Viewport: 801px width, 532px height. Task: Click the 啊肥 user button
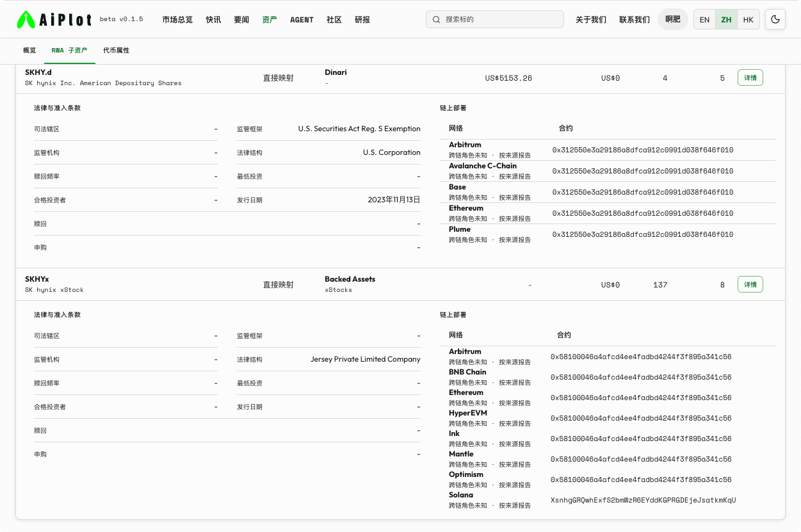tap(673, 19)
